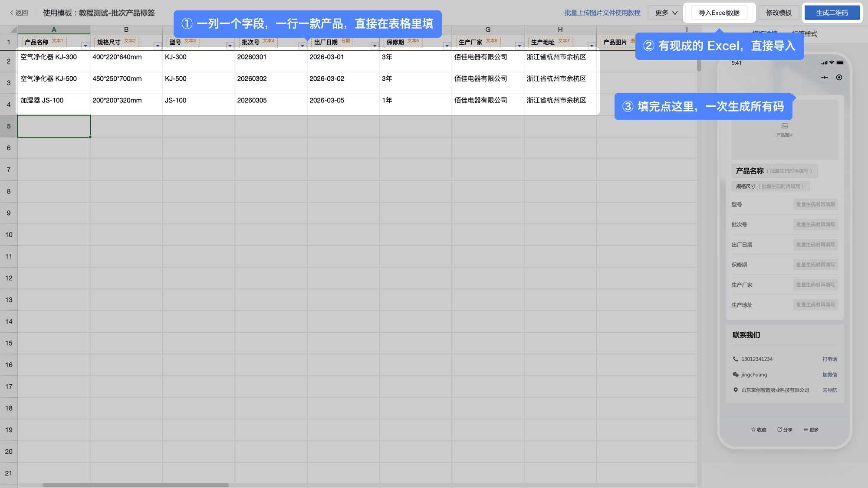Screen dimensions: 868x488
Task: Click the circular target icon in phone preview
Action: [839, 78]
